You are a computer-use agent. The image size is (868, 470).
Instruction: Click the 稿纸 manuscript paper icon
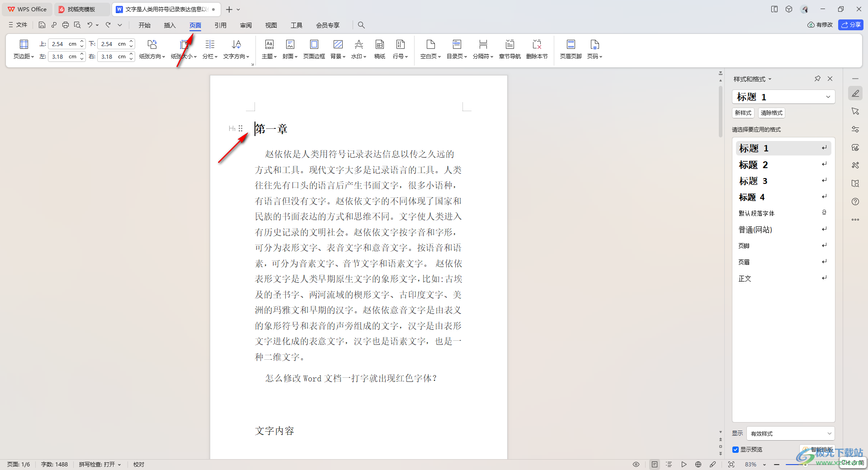click(380, 44)
